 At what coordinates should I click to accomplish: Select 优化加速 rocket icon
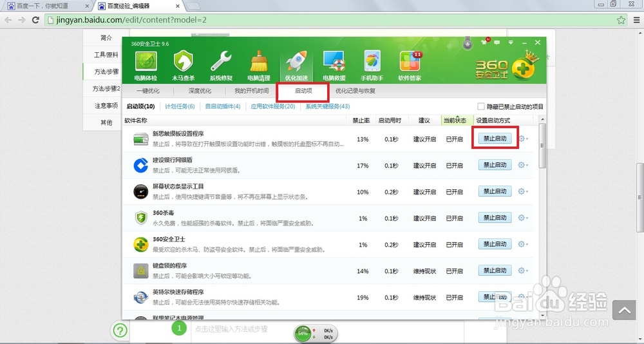pos(296,66)
